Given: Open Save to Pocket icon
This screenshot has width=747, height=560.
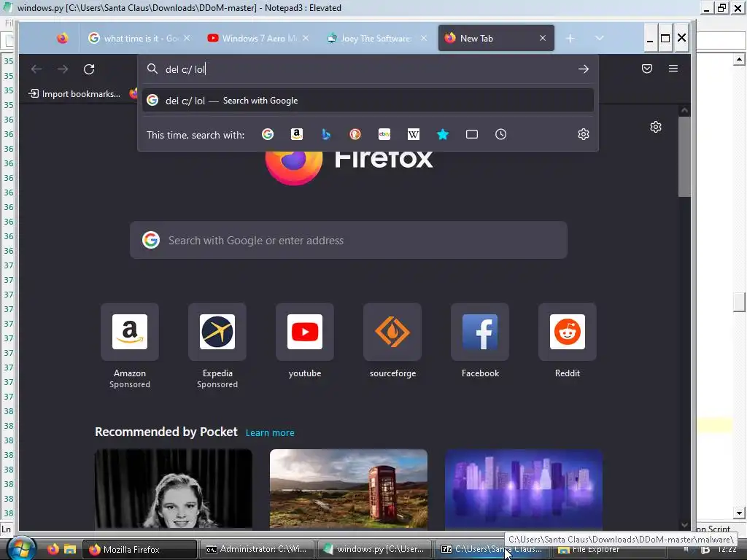Looking at the screenshot, I should 646,69.
